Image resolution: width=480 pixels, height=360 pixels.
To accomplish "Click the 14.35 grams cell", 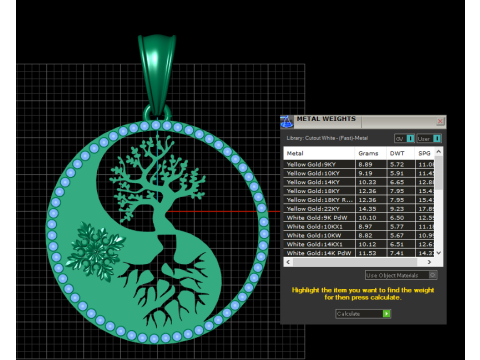I will pyautogui.click(x=370, y=209).
